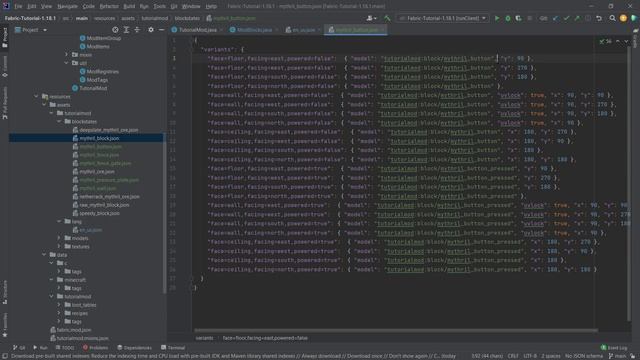Expand the textures folder

pos(59,247)
